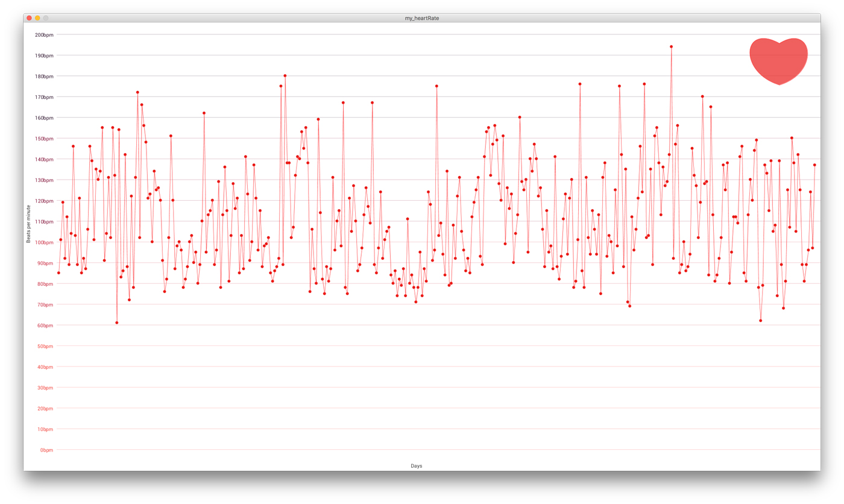Click the 50bpm axis tick label
The width and height of the screenshot is (844, 504).
click(x=45, y=346)
